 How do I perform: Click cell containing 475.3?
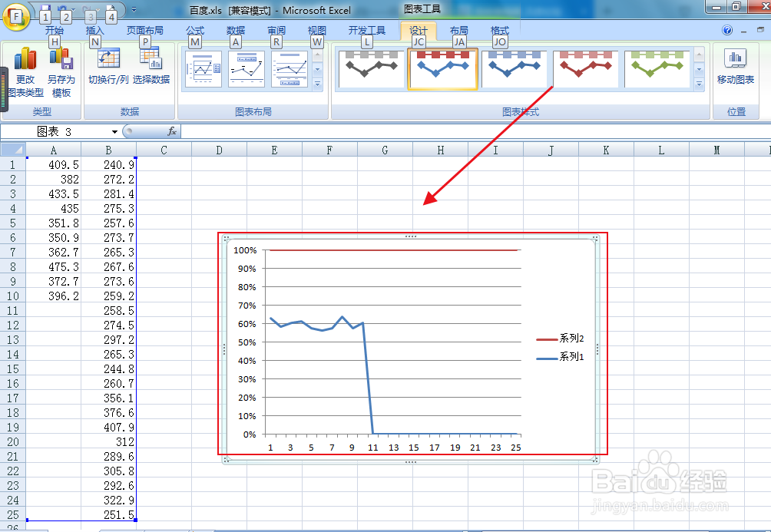[53, 267]
